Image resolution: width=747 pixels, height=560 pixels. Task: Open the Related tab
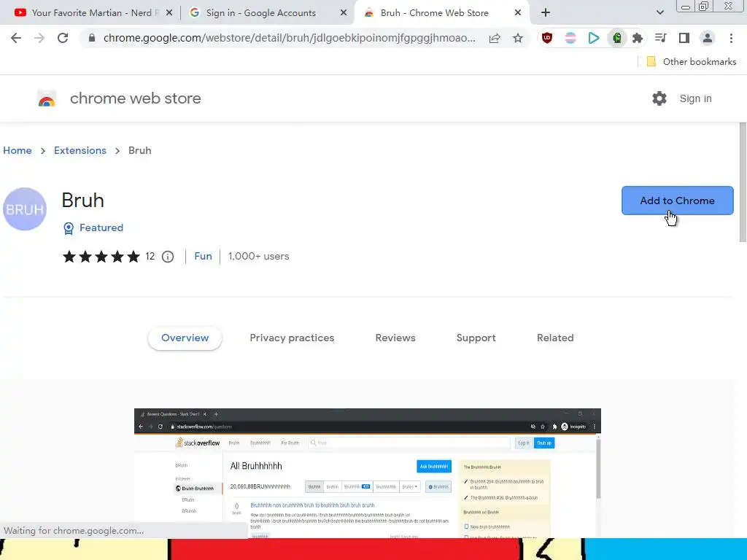pyautogui.click(x=555, y=338)
